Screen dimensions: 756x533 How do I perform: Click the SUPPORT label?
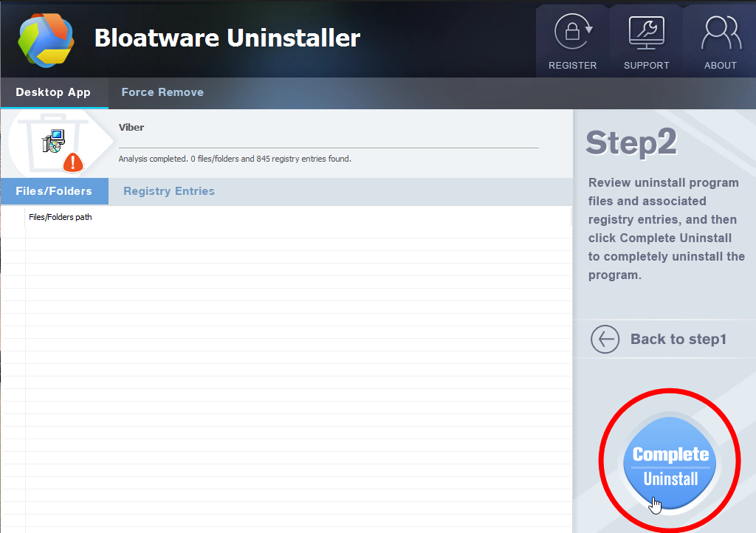point(647,66)
